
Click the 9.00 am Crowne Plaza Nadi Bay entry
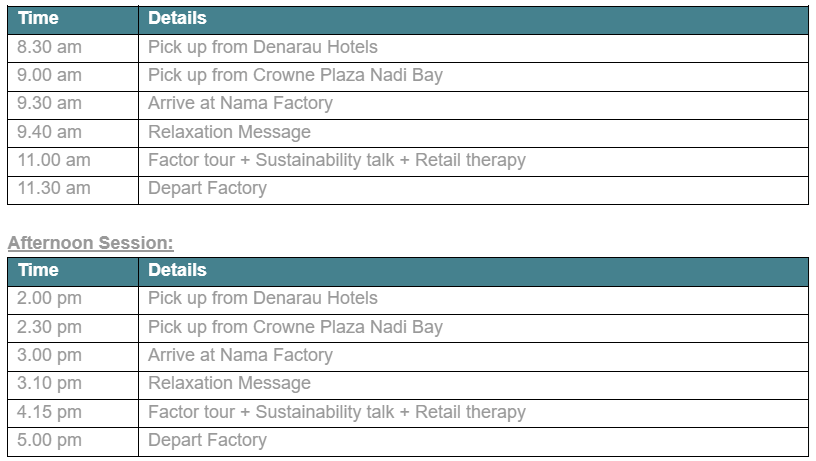point(295,75)
